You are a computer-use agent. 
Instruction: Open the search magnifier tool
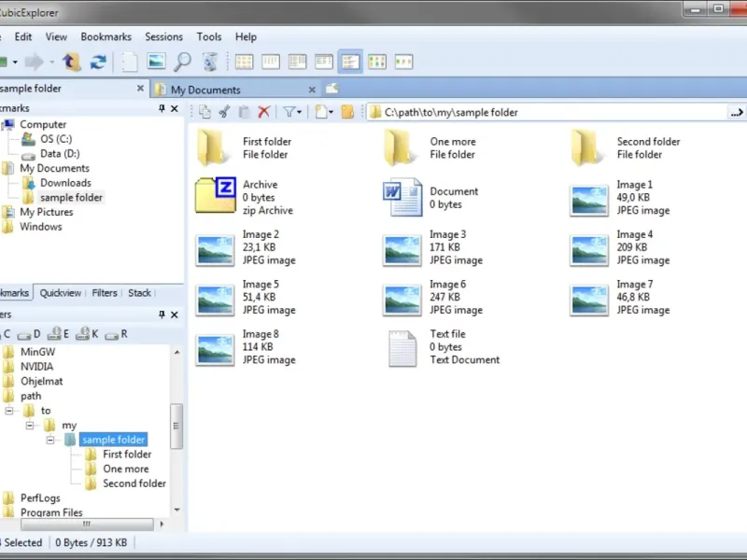[x=183, y=63]
